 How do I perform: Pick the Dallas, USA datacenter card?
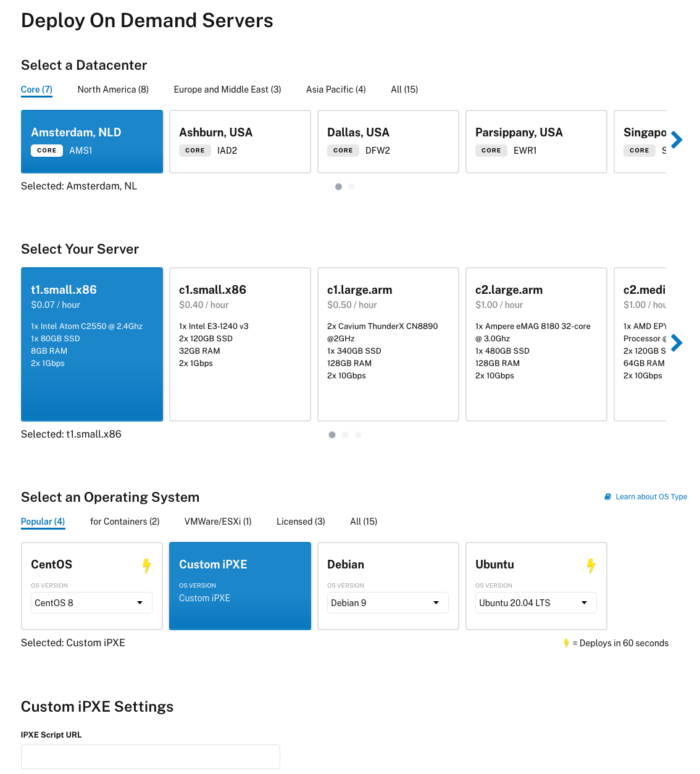[388, 141]
